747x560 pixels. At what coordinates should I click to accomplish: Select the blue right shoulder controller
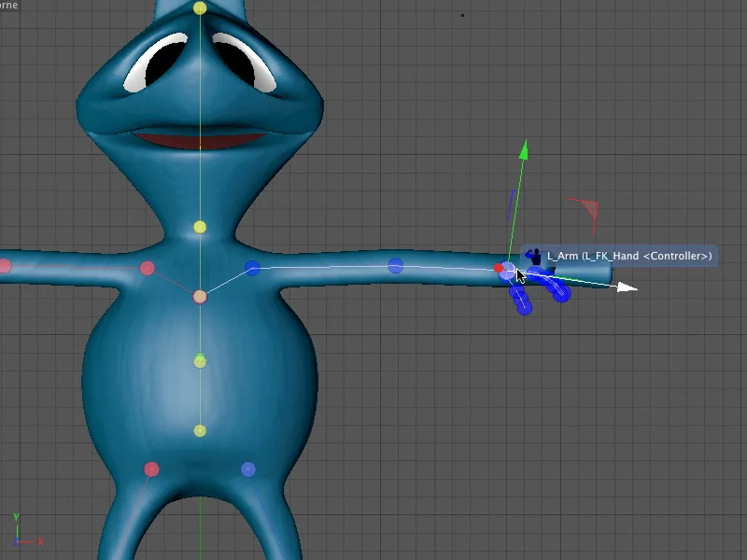[250, 270]
